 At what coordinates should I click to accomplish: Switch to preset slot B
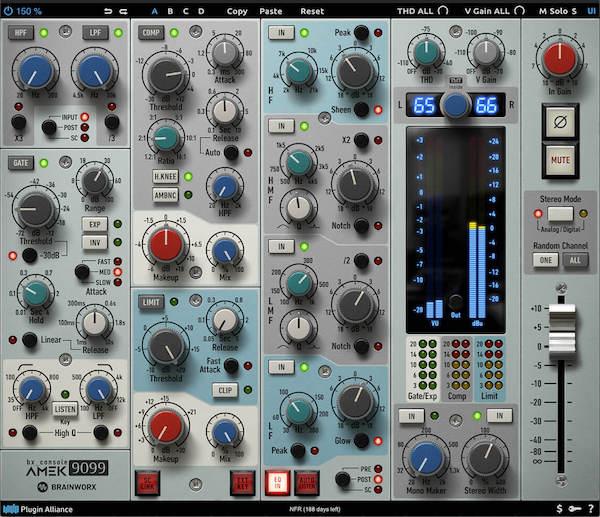click(171, 11)
